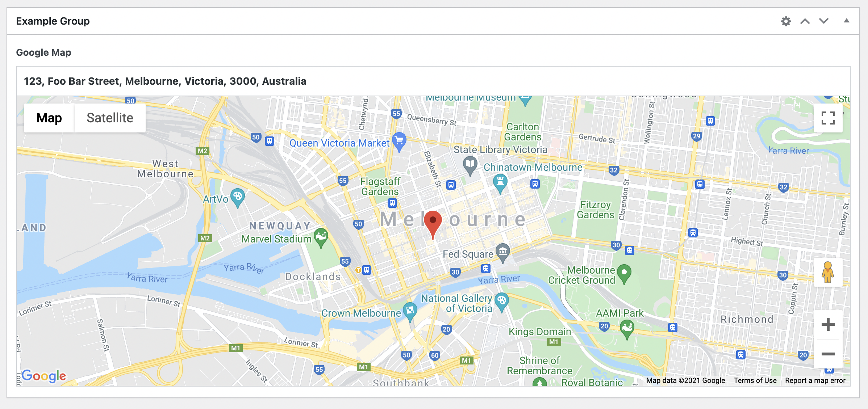This screenshot has width=868, height=409.
Task: Zoom in using the plus button
Action: (828, 324)
